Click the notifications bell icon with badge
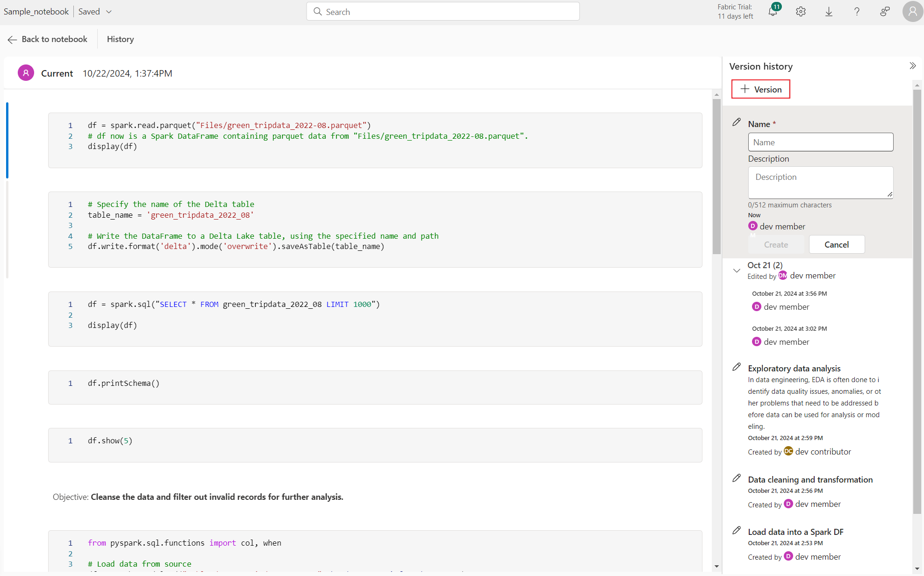The width and height of the screenshot is (924, 576). click(x=772, y=11)
